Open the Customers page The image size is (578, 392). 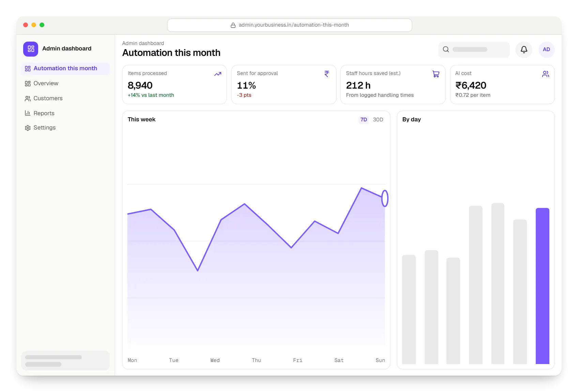point(65,99)
